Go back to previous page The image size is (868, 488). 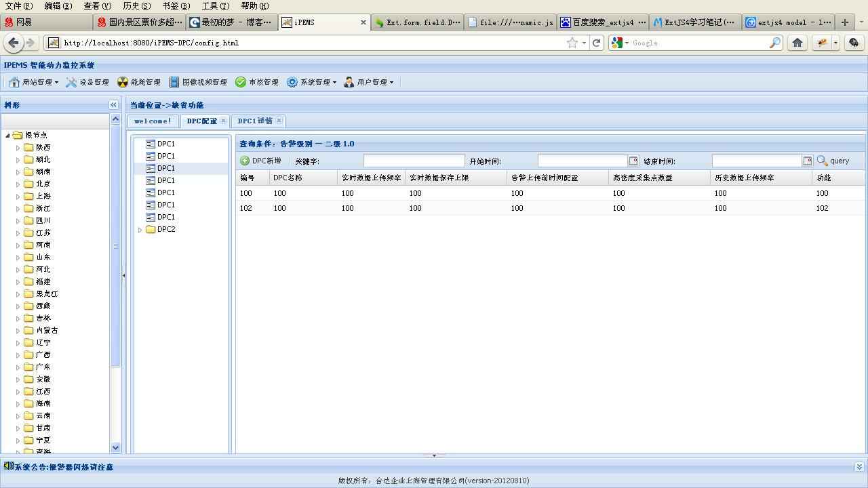pyautogui.click(x=13, y=43)
